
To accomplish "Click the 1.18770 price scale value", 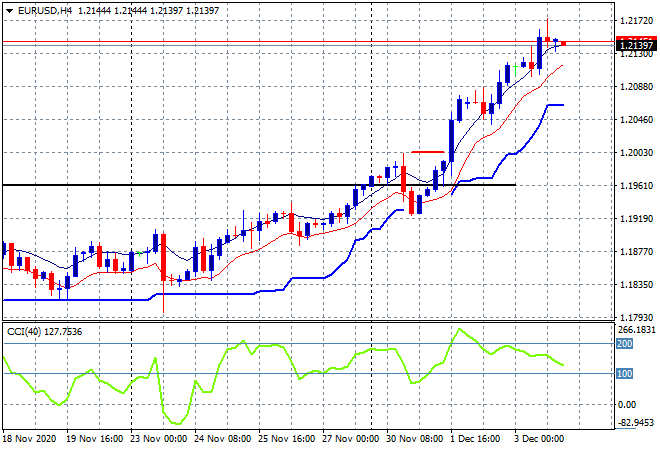I will pos(636,251).
